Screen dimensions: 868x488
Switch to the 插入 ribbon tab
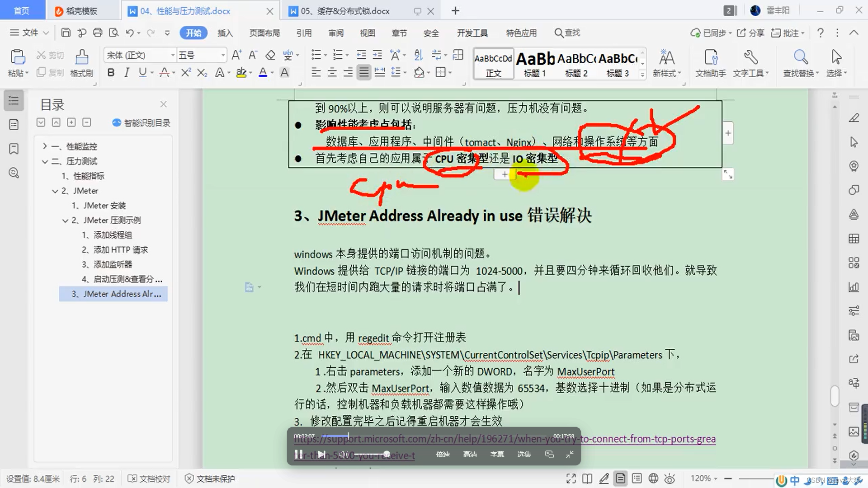(225, 33)
